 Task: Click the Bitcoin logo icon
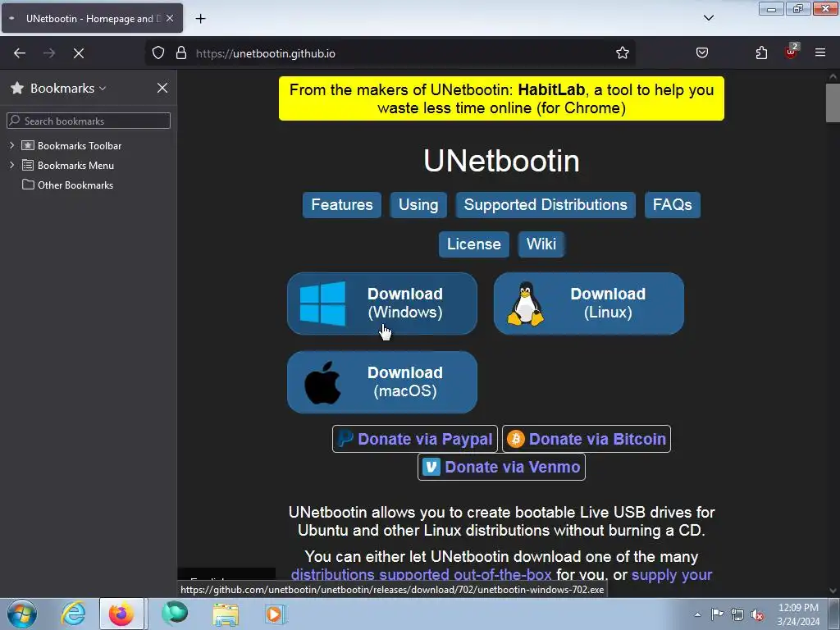coord(515,440)
